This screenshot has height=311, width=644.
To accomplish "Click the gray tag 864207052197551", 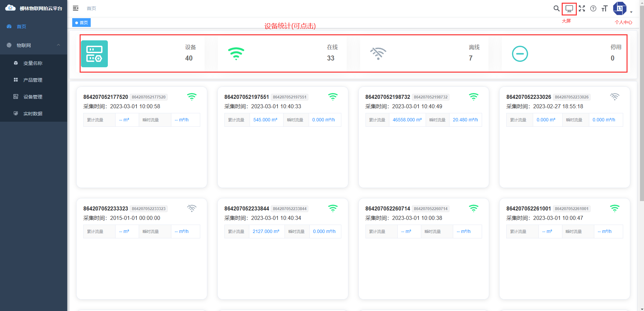I will 290,97.
